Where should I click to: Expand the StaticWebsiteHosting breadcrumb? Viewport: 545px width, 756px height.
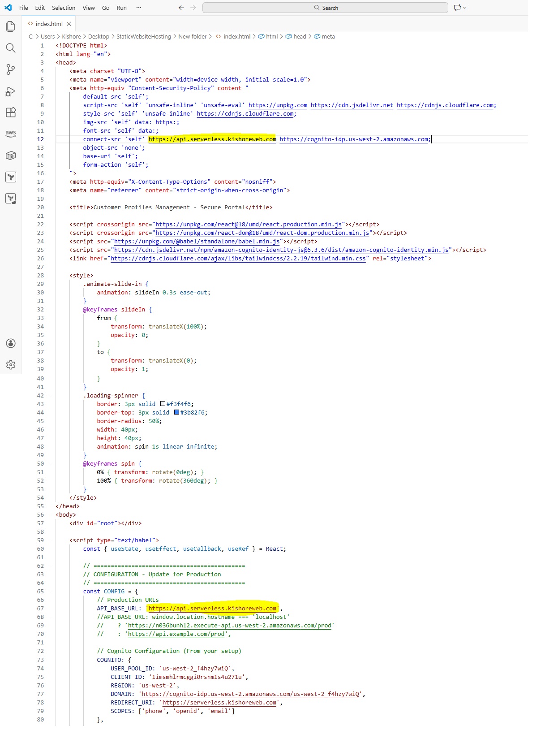pos(143,37)
